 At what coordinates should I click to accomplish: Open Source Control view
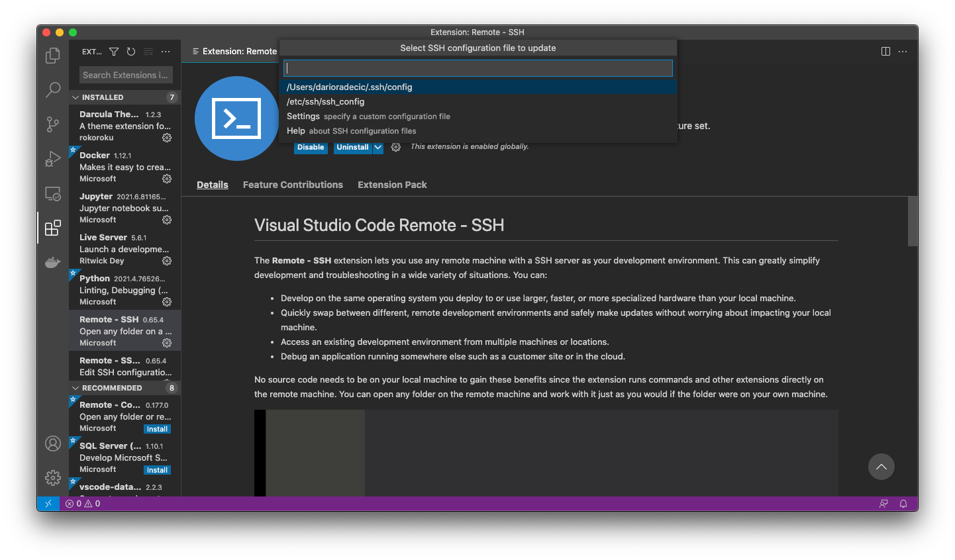[53, 124]
